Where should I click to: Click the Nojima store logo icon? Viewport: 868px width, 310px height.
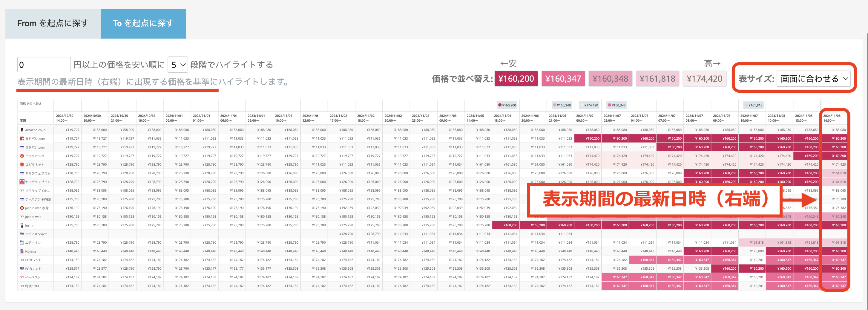[x=22, y=251]
